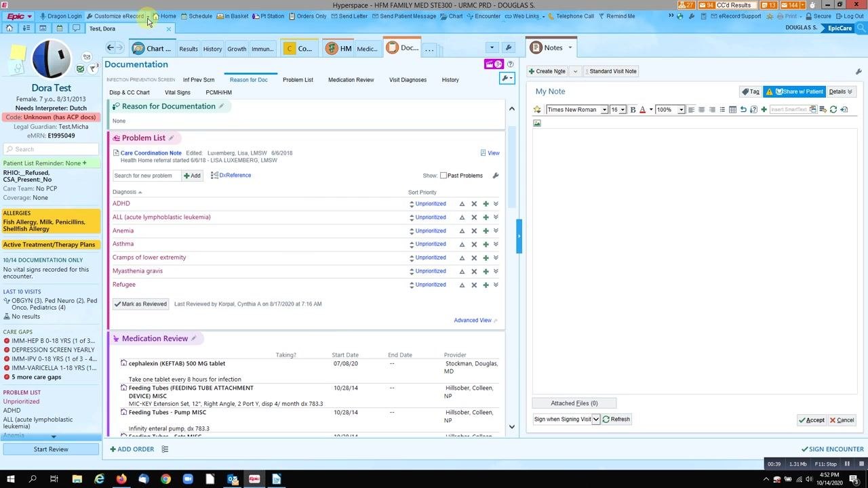Image resolution: width=868 pixels, height=488 pixels.
Task: Expand the note Details section
Action: (840, 91)
